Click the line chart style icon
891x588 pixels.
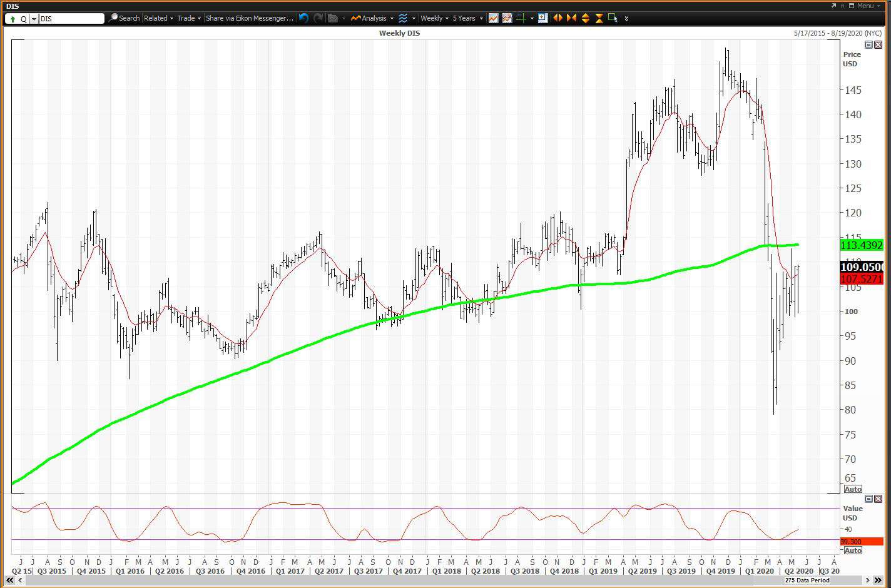493,18
